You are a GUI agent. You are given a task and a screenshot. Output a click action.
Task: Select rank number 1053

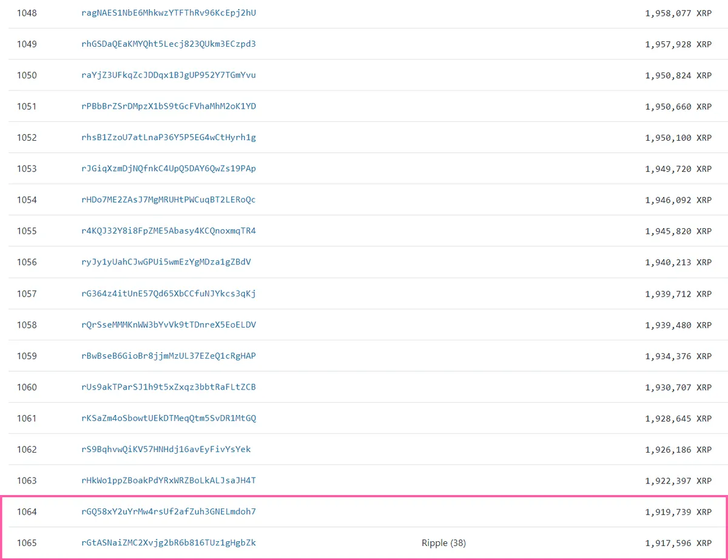pos(27,169)
